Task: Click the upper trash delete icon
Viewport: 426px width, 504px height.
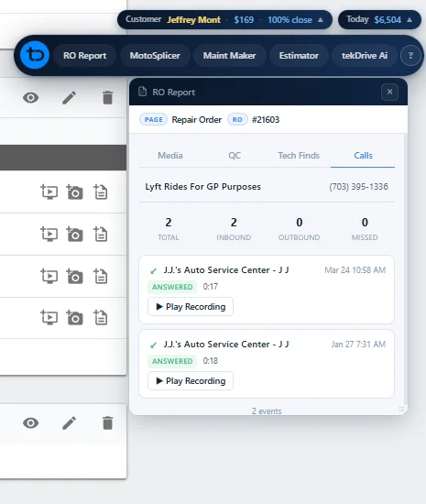Action: click(x=107, y=98)
